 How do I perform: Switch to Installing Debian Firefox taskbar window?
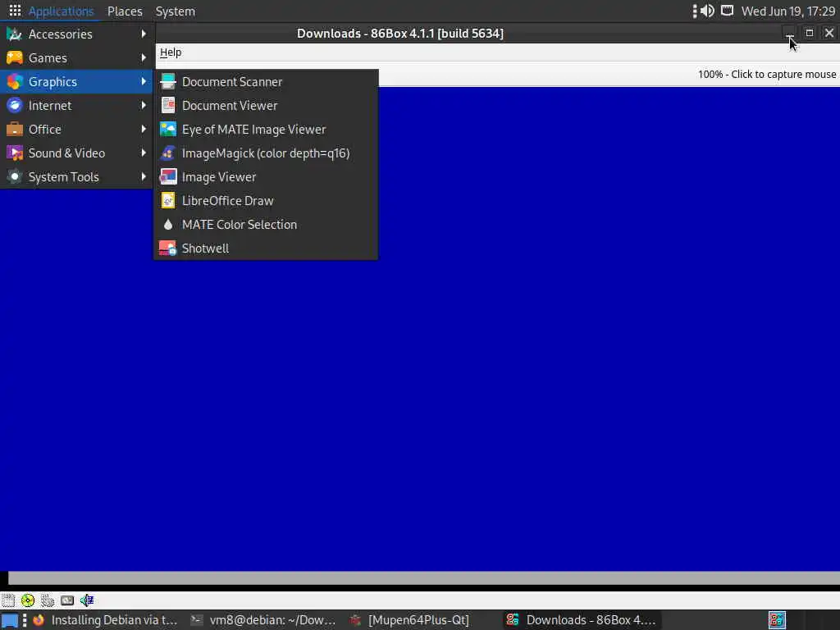tap(105, 620)
